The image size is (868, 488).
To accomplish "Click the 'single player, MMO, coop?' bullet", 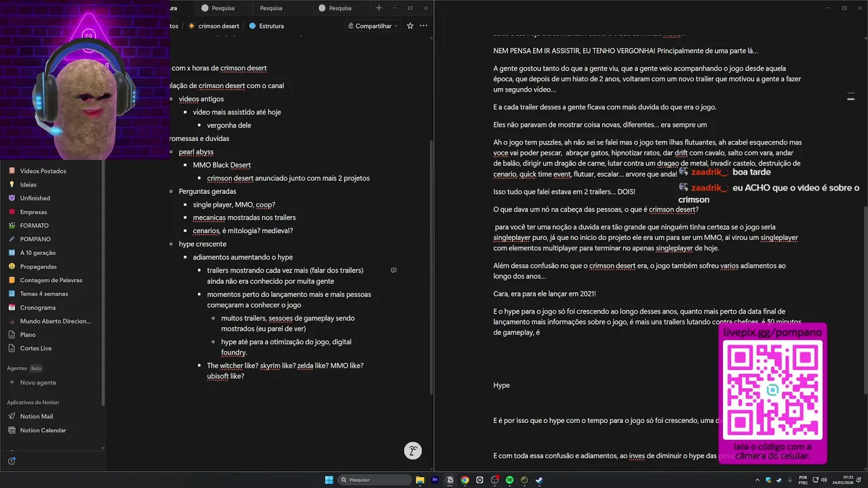I will click(x=234, y=205).
